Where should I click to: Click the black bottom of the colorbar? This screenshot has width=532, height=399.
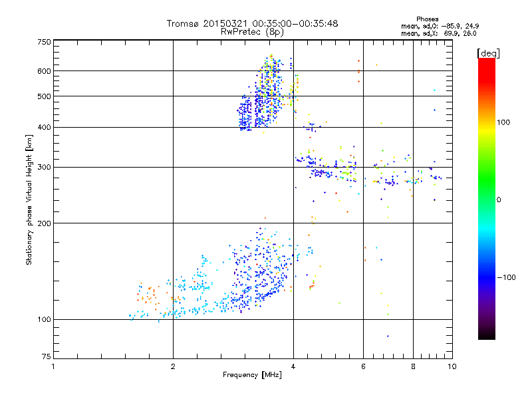click(x=487, y=334)
